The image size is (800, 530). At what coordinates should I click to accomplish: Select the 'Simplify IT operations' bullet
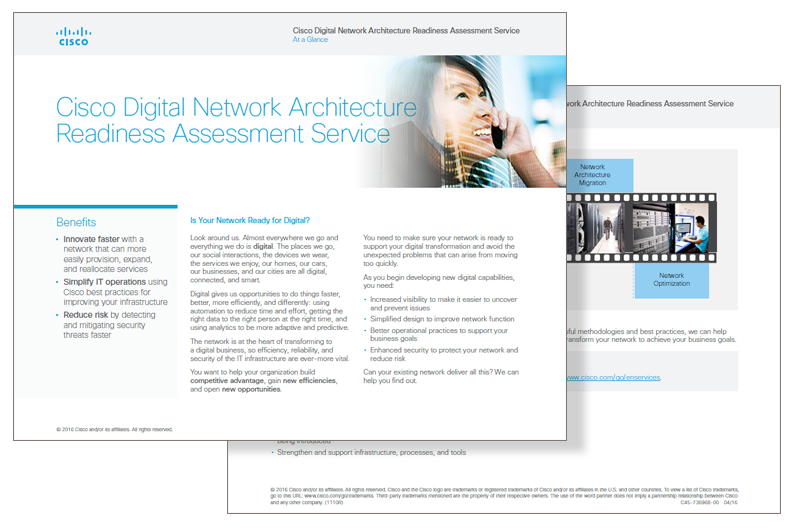pos(112,292)
